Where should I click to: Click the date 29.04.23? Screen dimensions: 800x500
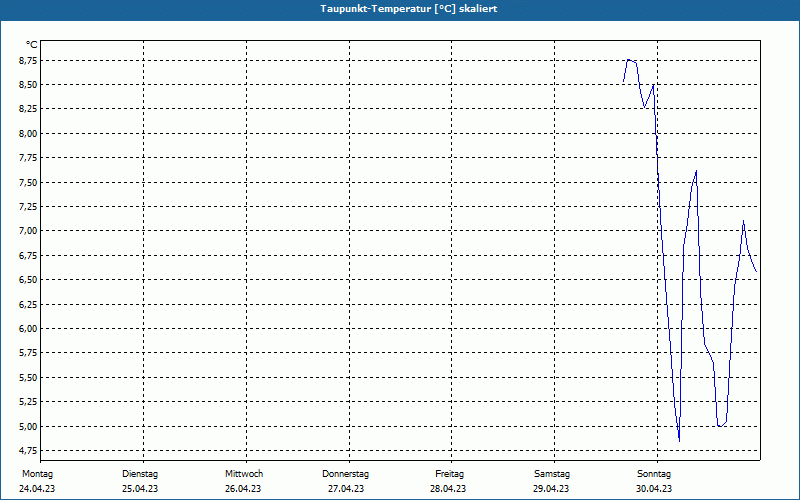point(551,489)
